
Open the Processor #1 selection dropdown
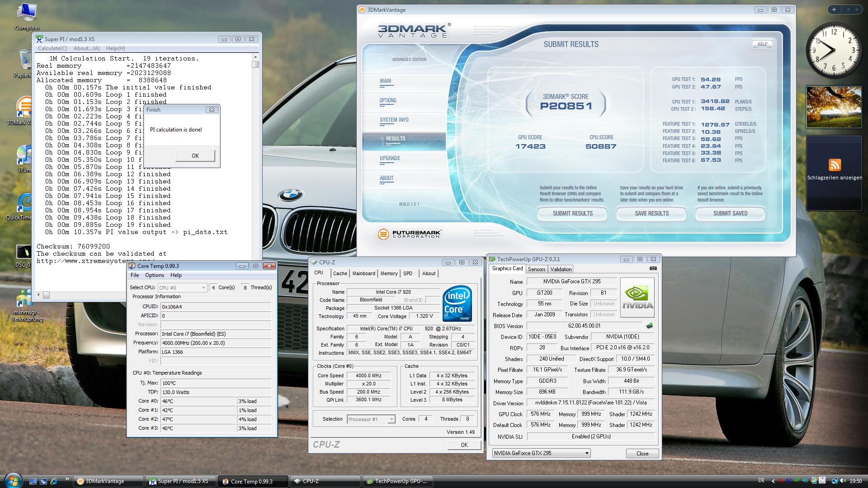392,419
